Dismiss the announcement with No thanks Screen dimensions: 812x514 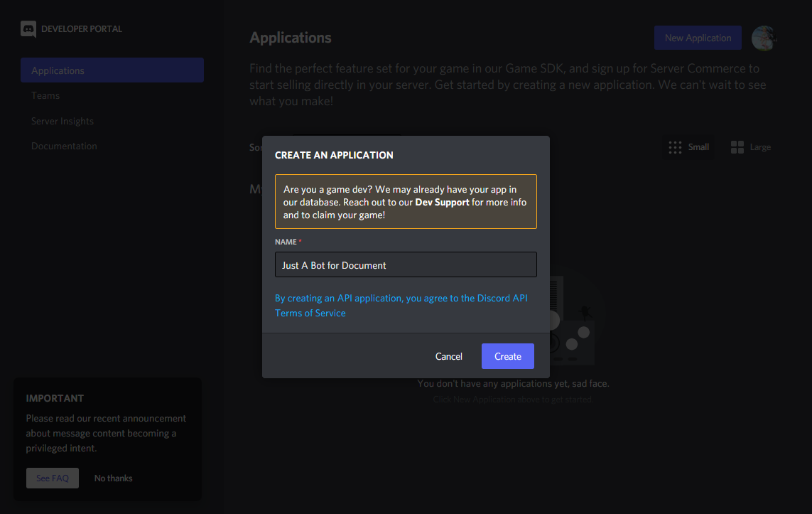114,478
